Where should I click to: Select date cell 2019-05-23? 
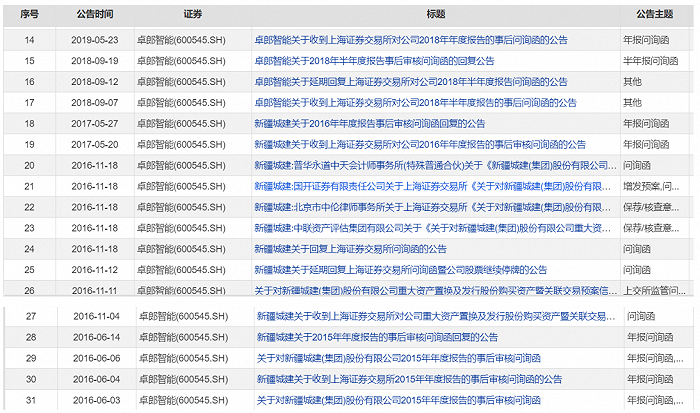pos(95,40)
